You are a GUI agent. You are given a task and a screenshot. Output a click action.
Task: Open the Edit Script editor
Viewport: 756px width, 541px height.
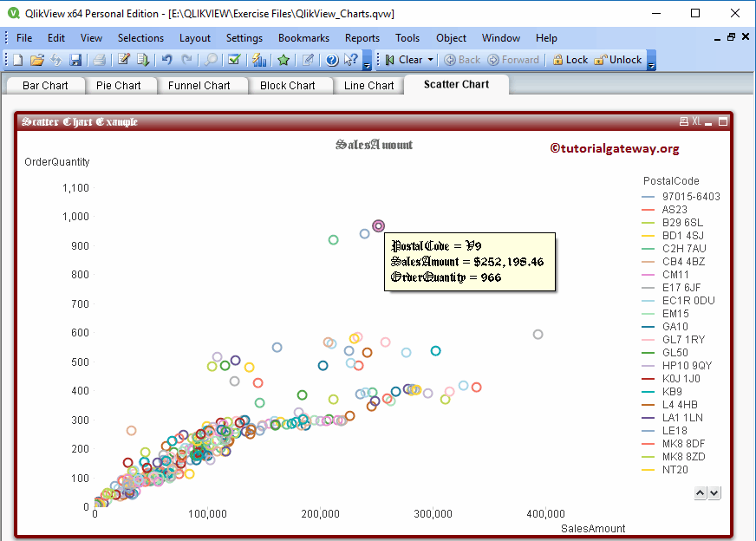click(122, 60)
